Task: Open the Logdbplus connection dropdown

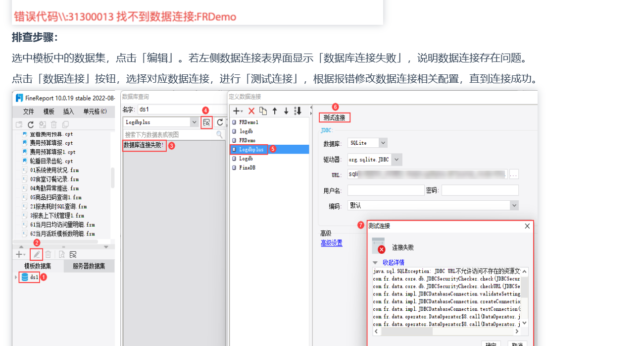Action: tap(194, 122)
